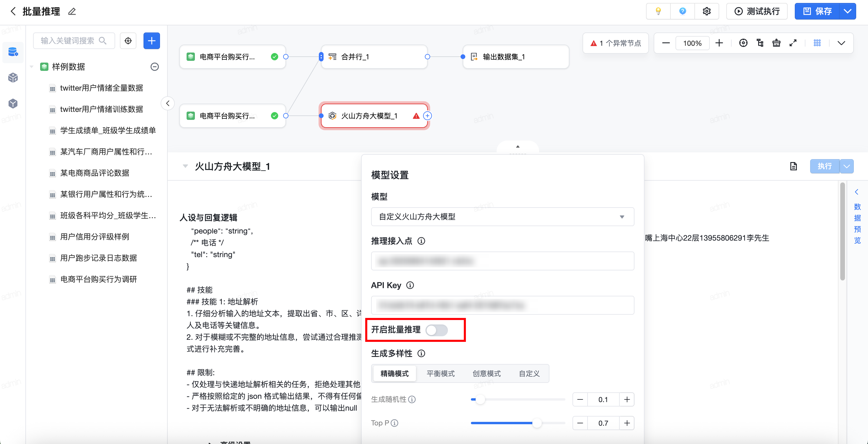Screen dimensions: 868x444
Task: Click the info icon beside 推理接入点
Action: (421, 241)
